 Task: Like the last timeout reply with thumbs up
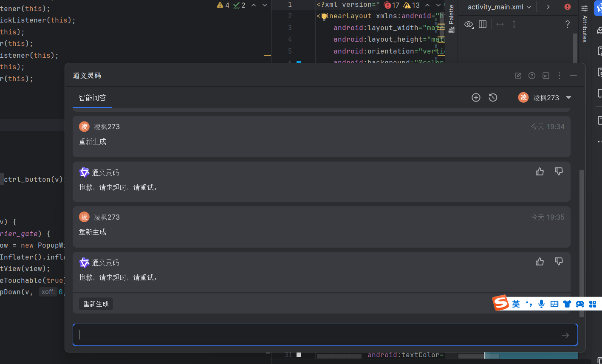540,262
